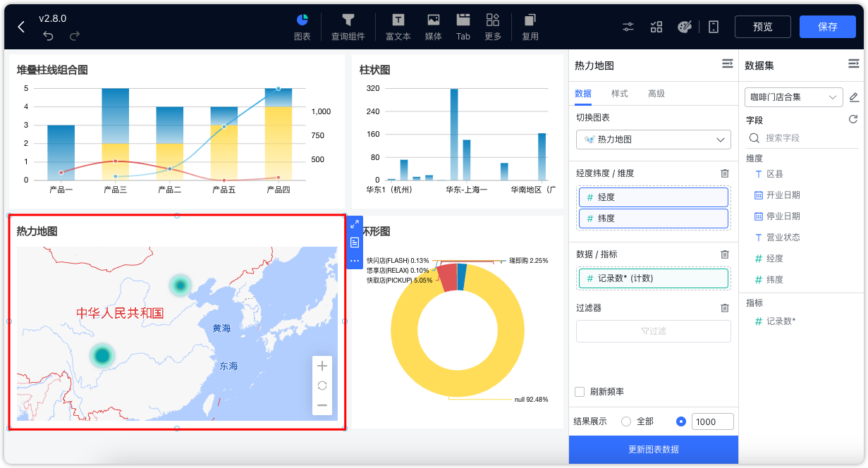Image resolution: width=868 pixels, height=468 pixels.
Task: Enable the 刷新频率 checkbox
Action: tap(580, 391)
